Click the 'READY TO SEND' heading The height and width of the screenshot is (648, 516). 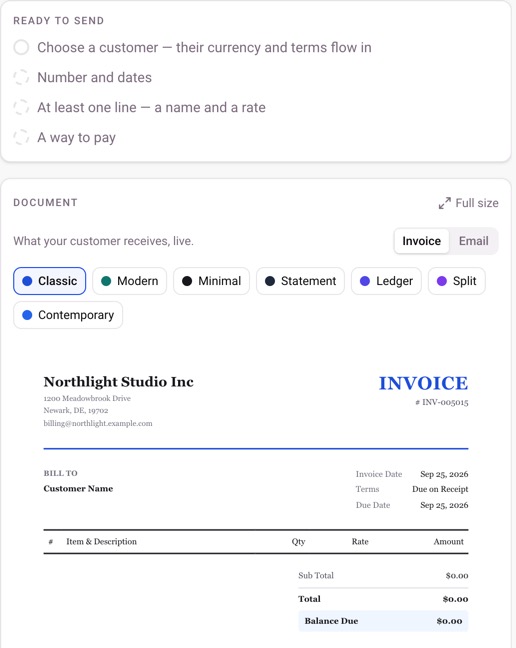(59, 21)
